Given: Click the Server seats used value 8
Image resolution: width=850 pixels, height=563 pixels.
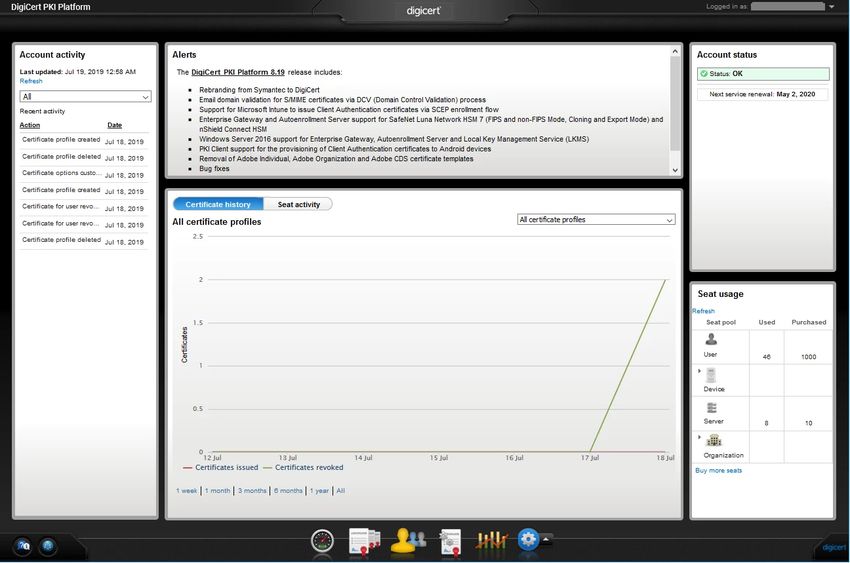Looking at the screenshot, I should point(767,423).
